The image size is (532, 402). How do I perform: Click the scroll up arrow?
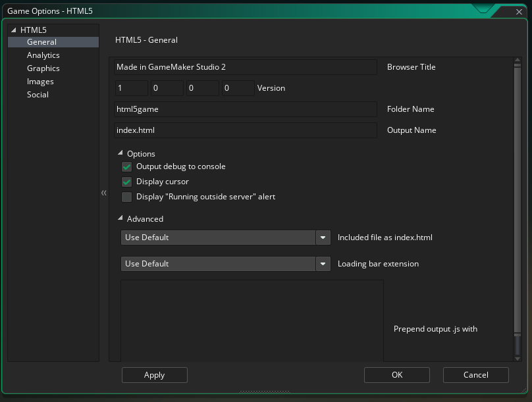pyautogui.click(x=518, y=61)
